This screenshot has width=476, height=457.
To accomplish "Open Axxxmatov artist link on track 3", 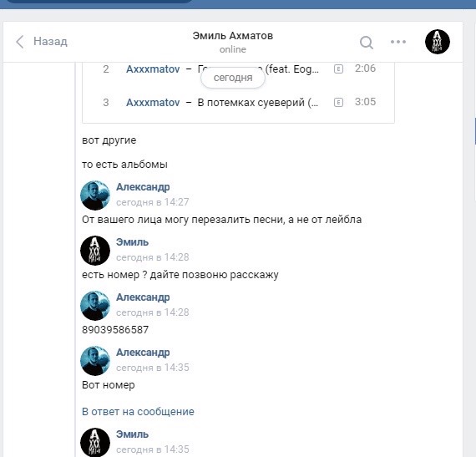I will (153, 103).
